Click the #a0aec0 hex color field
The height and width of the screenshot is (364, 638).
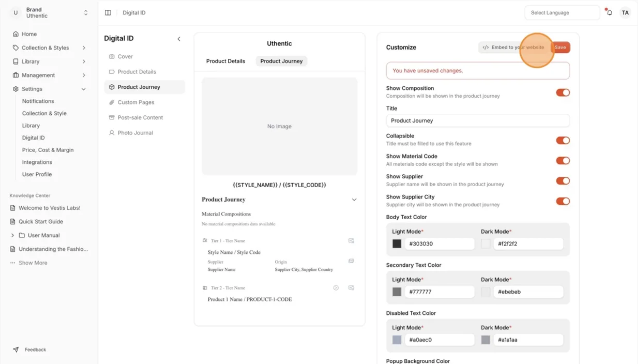[x=439, y=340]
